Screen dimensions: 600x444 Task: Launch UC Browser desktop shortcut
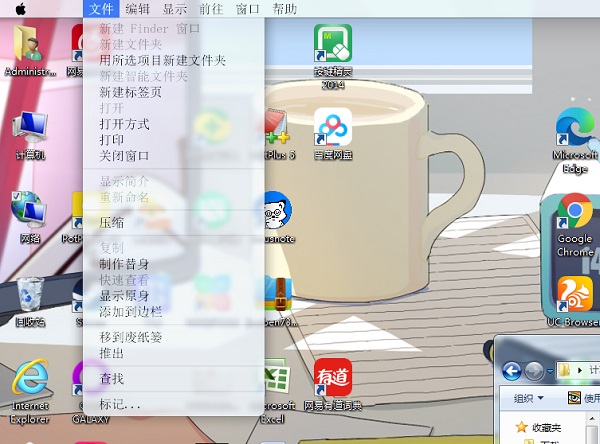click(x=575, y=302)
